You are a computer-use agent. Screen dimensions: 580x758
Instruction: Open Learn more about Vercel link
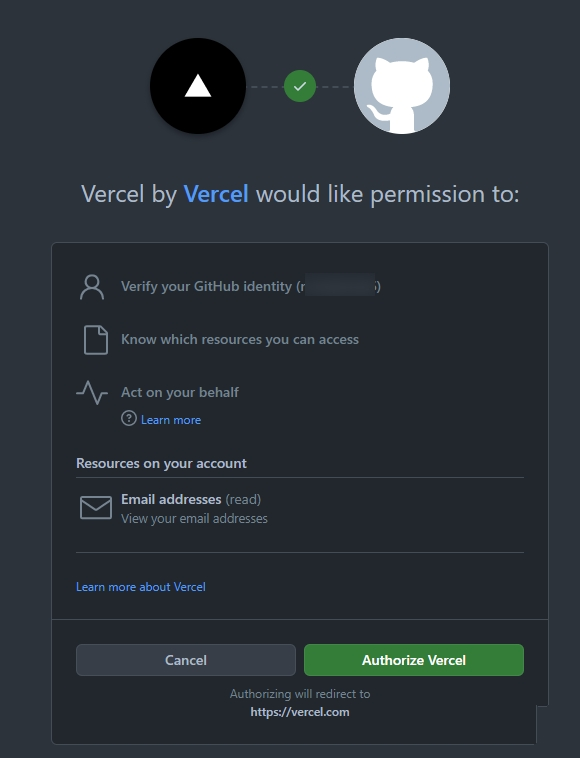pos(141,587)
